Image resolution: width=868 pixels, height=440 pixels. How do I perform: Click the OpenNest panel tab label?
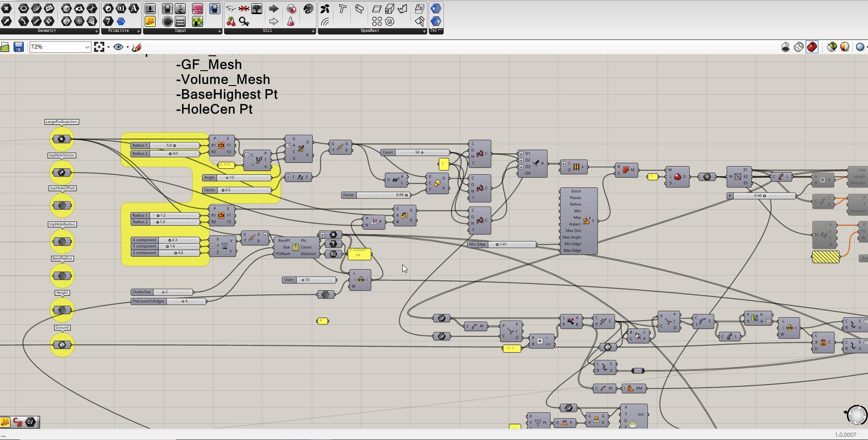(x=370, y=31)
